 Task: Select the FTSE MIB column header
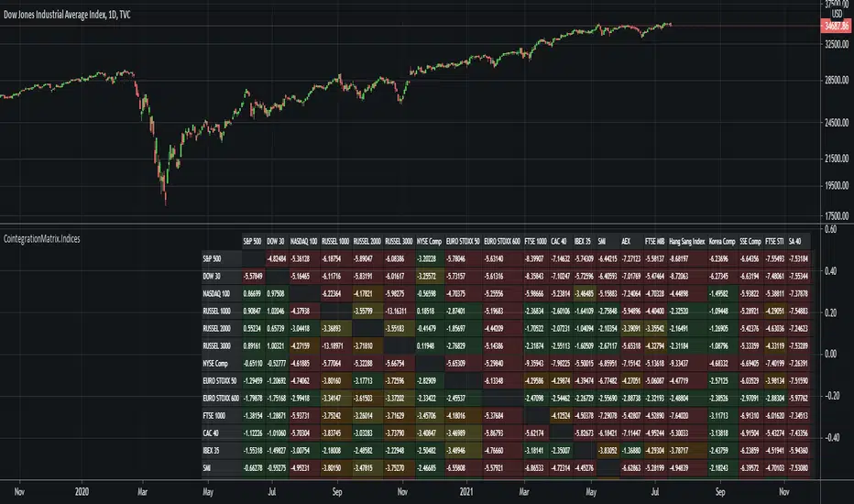654,241
